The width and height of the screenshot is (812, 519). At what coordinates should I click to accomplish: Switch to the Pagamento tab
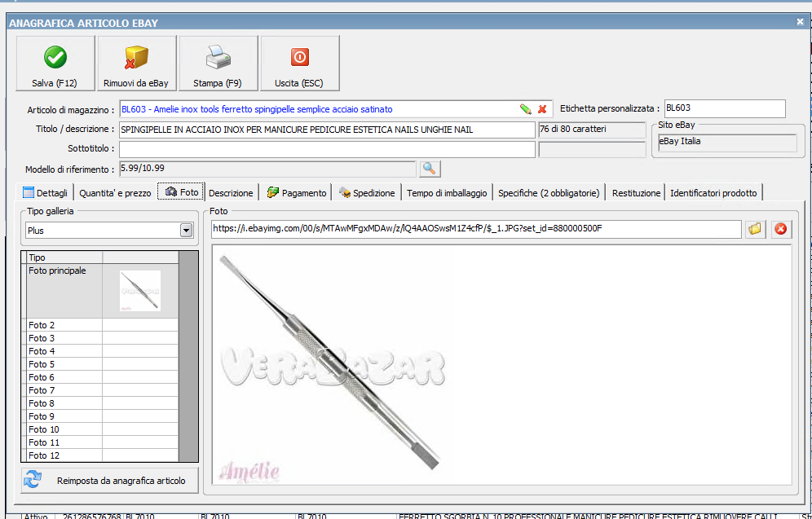coord(296,193)
